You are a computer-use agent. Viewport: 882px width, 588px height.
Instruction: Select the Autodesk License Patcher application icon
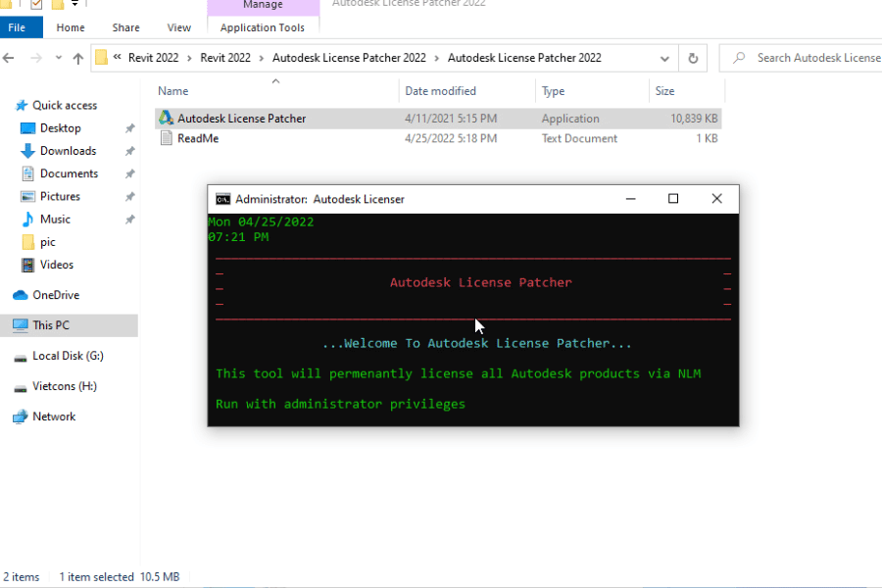coord(166,119)
